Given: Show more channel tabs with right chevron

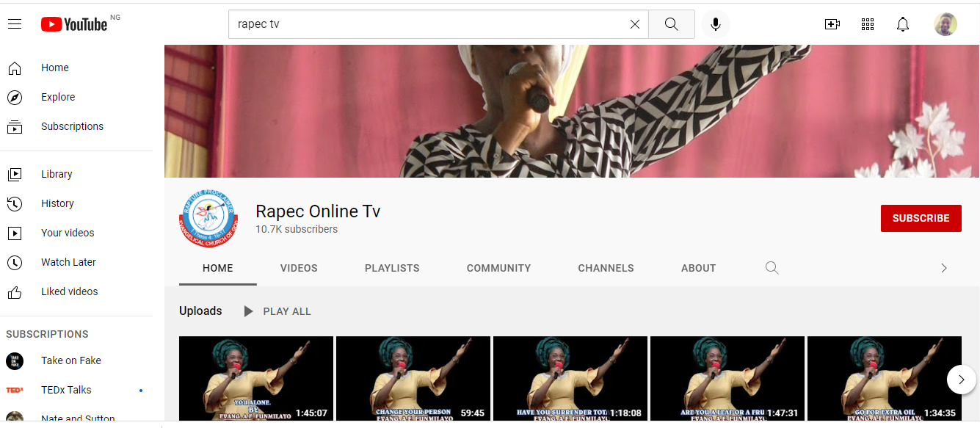Looking at the screenshot, I should (944, 268).
